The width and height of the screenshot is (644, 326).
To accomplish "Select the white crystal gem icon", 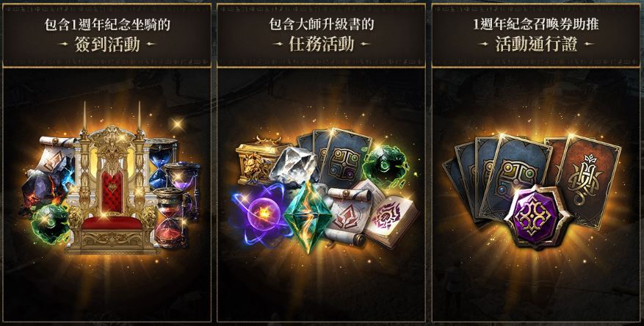I will 294,165.
